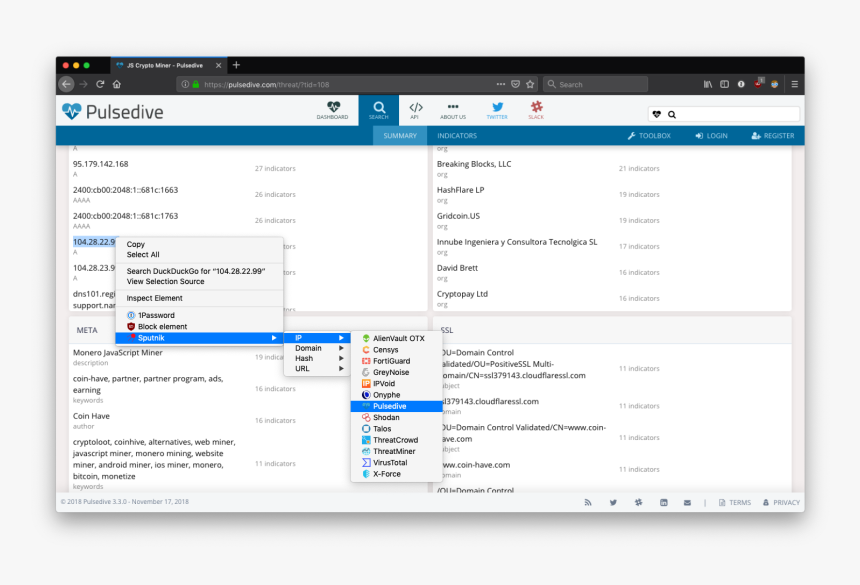Select GreyNoise lookup
This screenshot has width=860, height=585.
coord(397,372)
